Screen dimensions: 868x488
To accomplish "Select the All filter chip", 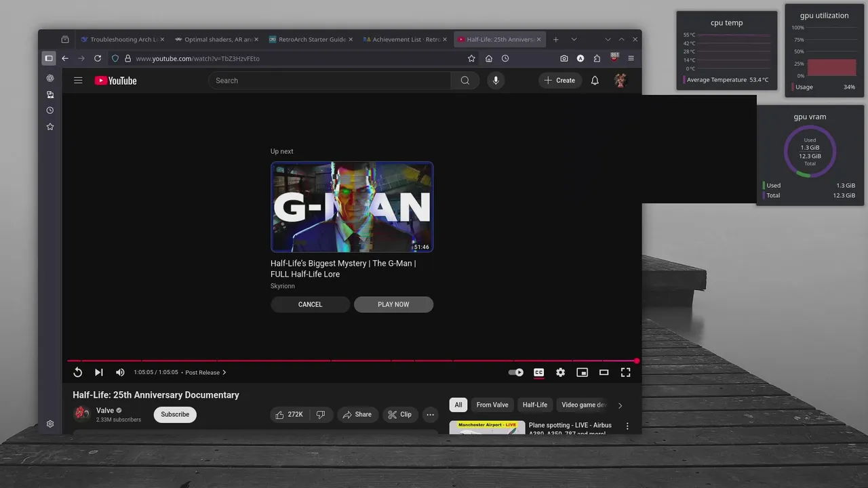I will pos(458,405).
